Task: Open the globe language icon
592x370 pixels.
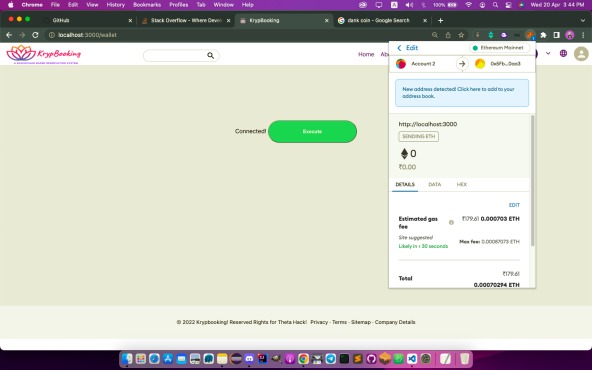Action: point(563,53)
